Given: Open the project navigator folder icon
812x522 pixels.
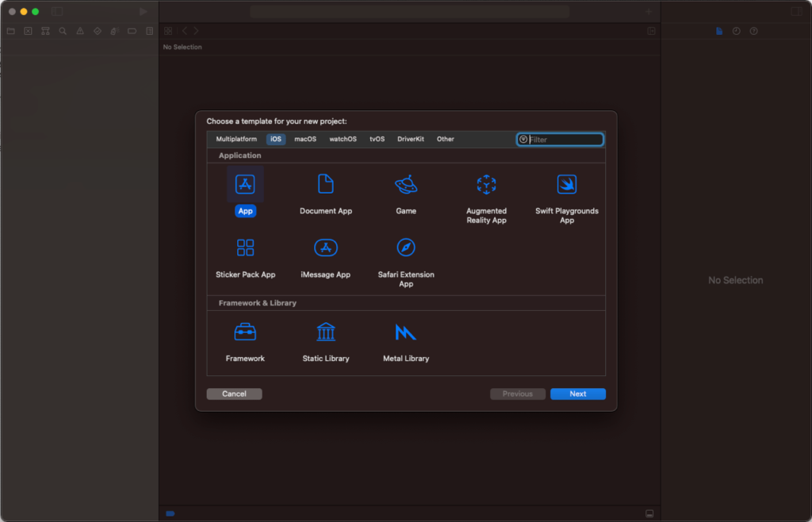Looking at the screenshot, I should tap(10, 31).
